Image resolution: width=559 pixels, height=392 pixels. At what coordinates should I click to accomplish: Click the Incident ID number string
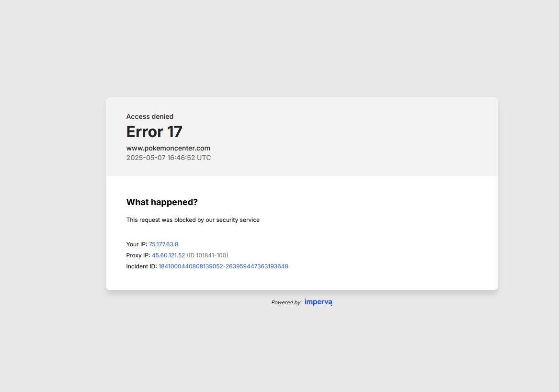click(223, 266)
